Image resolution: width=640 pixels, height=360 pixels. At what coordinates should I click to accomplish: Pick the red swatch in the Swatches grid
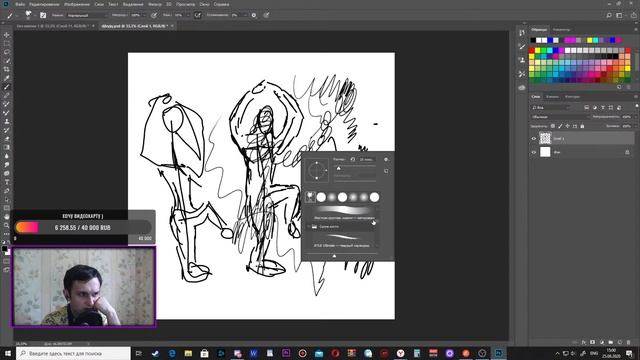(x=532, y=51)
